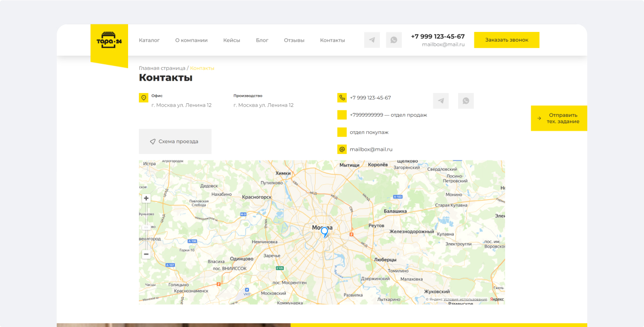Click the Отправить тех. задание button
This screenshot has width=644, height=327.
[x=559, y=118]
